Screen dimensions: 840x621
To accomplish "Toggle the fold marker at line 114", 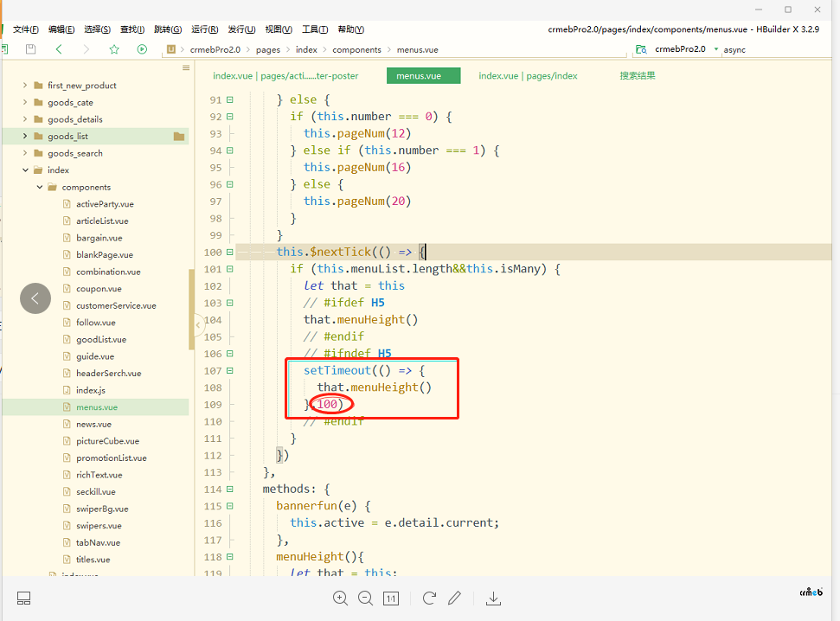I will [x=229, y=490].
